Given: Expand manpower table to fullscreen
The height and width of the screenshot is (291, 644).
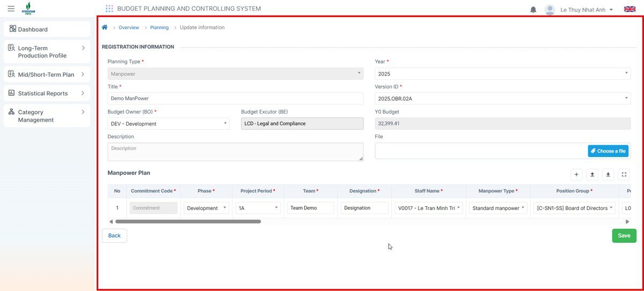Looking at the screenshot, I should (x=624, y=174).
